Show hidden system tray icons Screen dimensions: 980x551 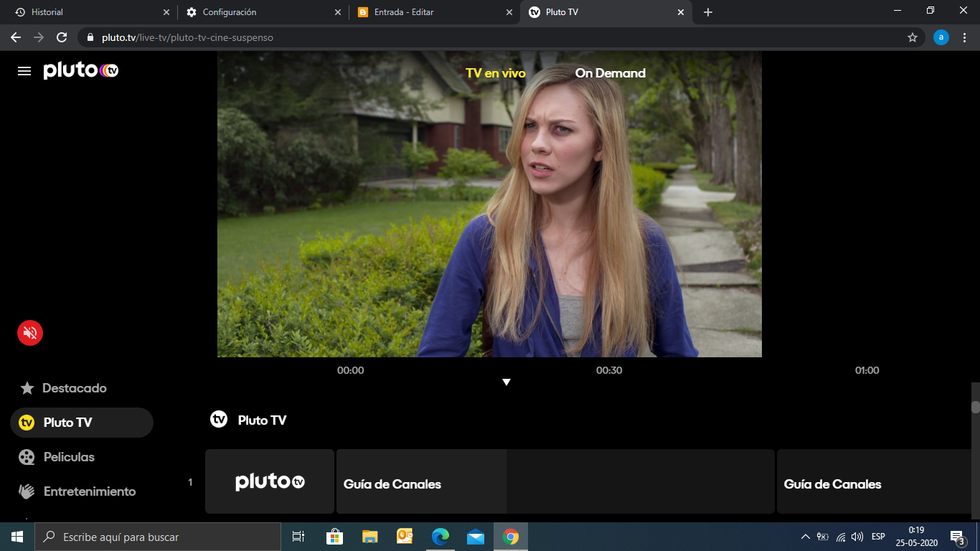click(x=805, y=537)
